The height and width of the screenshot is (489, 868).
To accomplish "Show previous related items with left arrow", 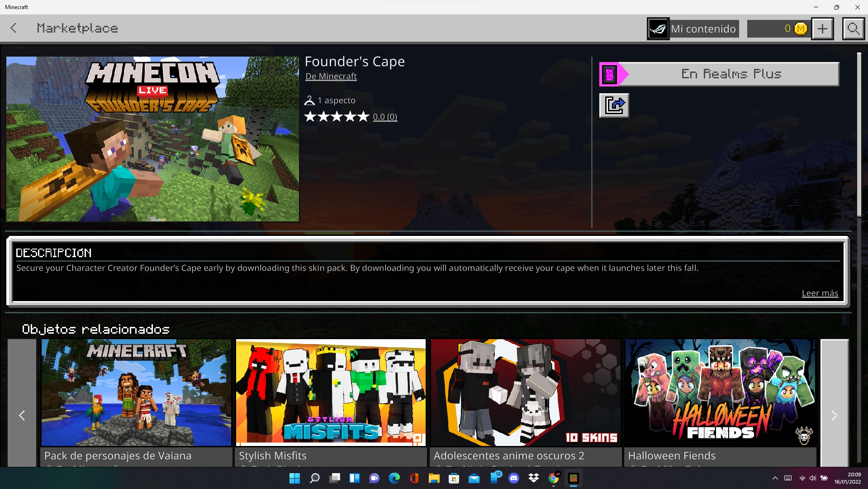I will pyautogui.click(x=22, y=415).
